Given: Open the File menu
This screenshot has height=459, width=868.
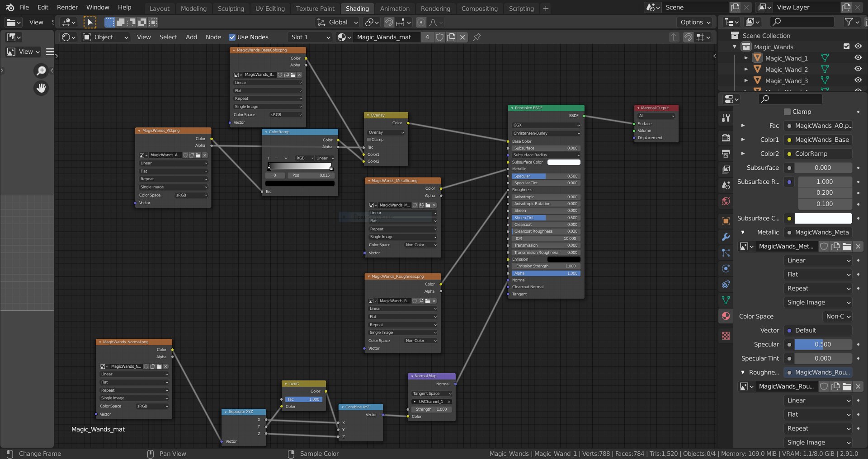Looking at the screenshot, I should coord(24,7).
